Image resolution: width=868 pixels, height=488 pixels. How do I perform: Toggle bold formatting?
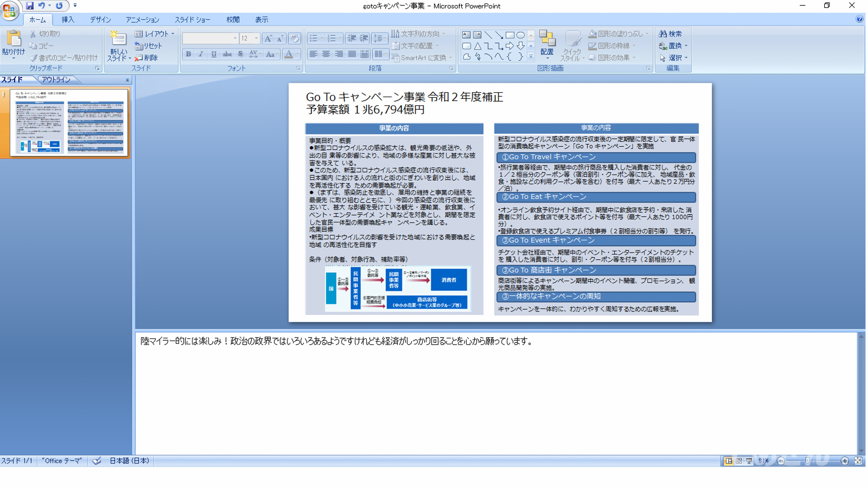click(188, 54)
